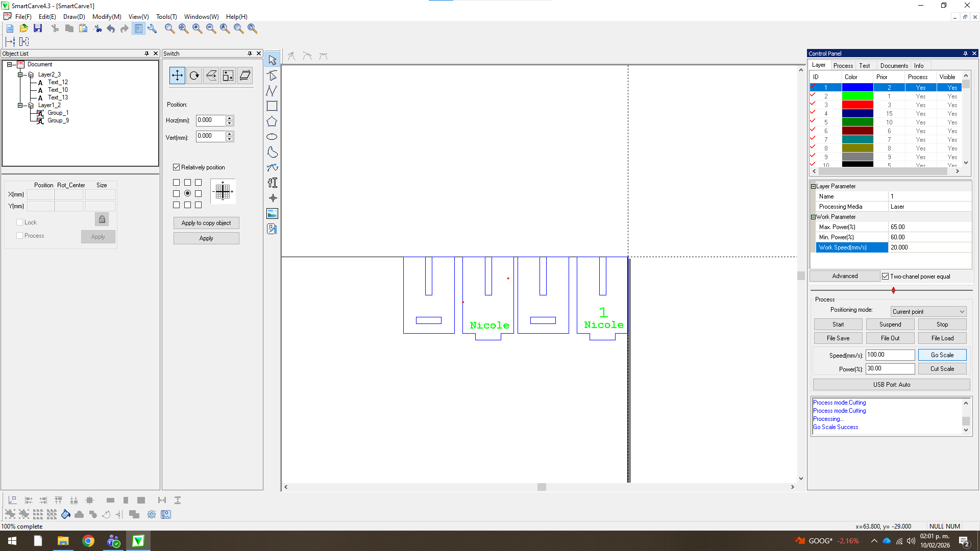This screenshot has width=980, height=551.
Task: Switch to the Documents tab
Action: [x=894, y=66]
